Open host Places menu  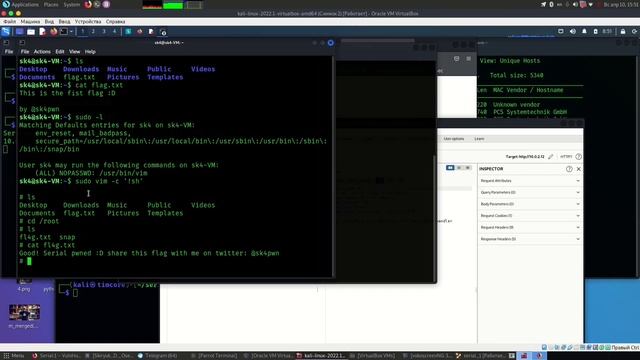51,4
